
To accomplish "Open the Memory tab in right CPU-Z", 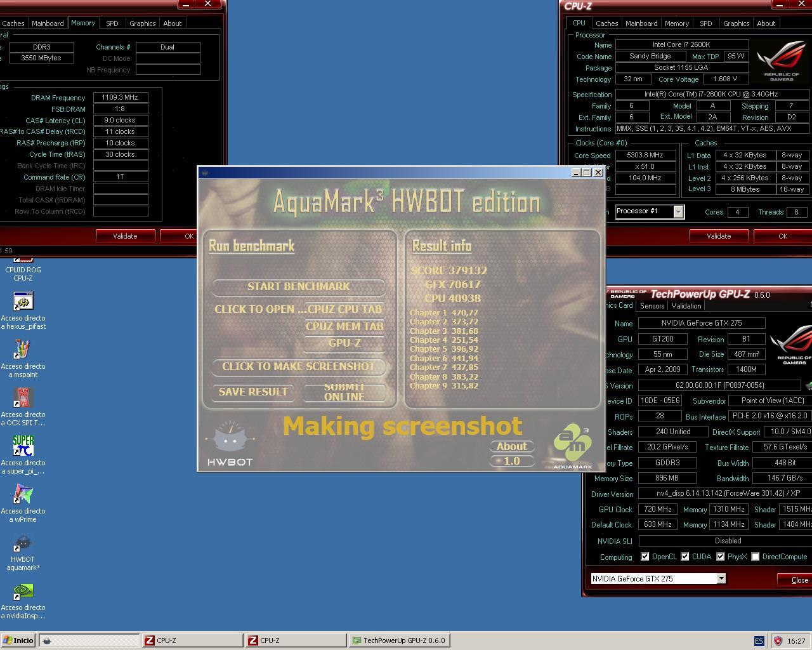I will tap(677, 23).
